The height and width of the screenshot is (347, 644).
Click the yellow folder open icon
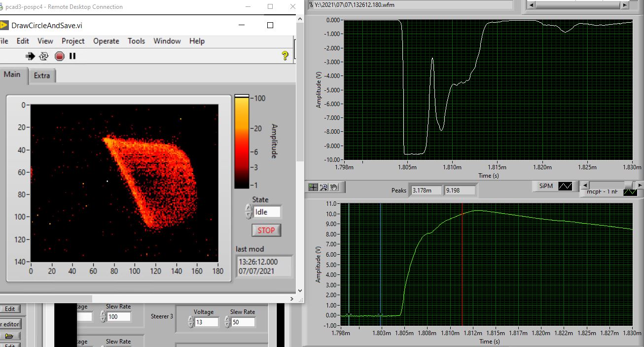[9, 336]
